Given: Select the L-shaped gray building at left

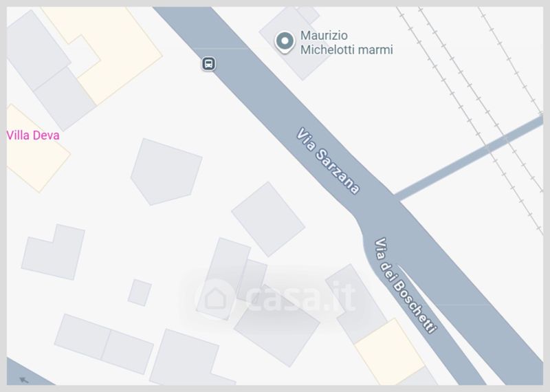Looking at the screenshot, I should click(x=54, y=252).
